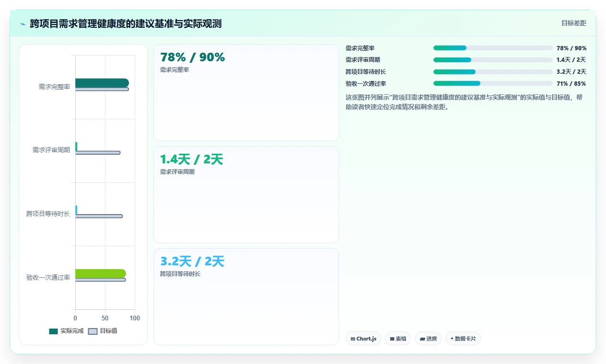The width and height of the screenshot is (606, 364).
Task: Click the 需求评审周期 axis label in chart
Action: click(51, 150)
